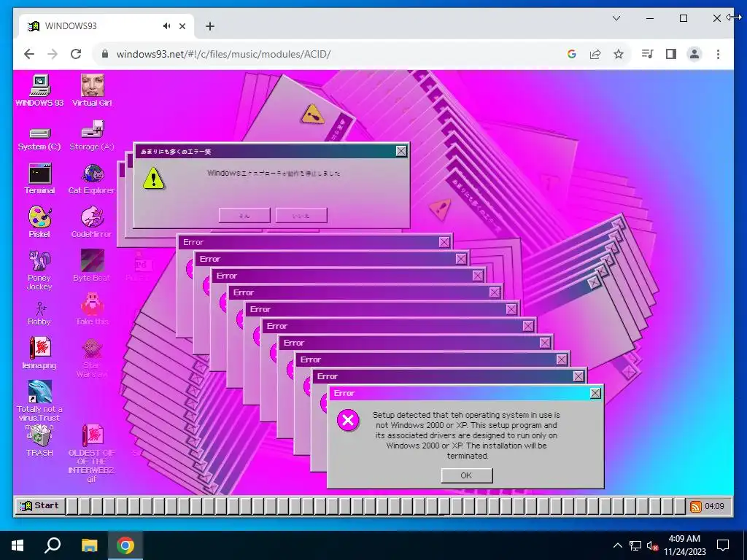Close the second stacked Error window
This screenshot has height=560, width=747.
click(x=461, y=259)
